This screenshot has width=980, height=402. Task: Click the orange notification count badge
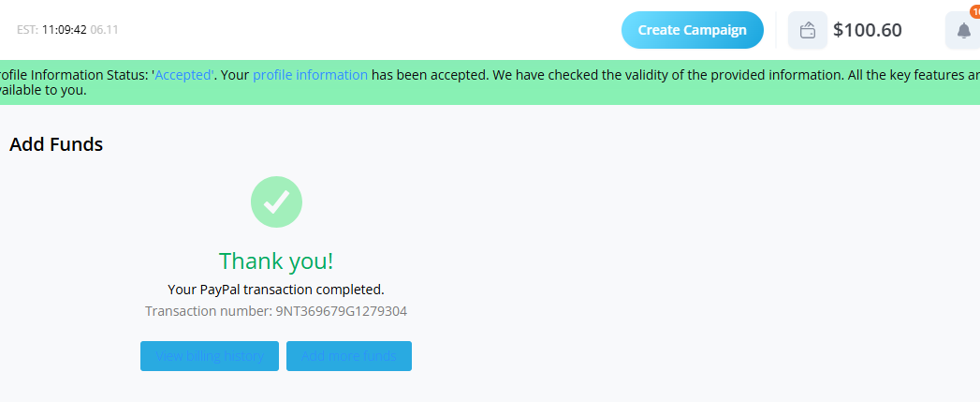(975, 11)
